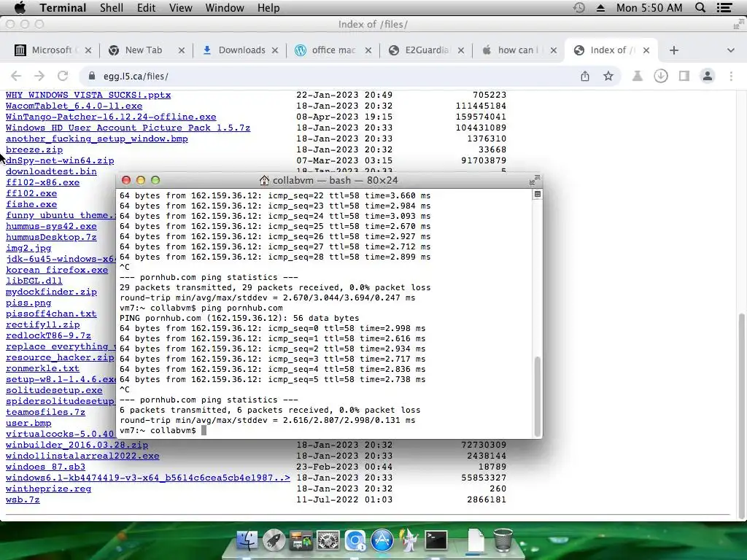Click the lock icon in address bar
This screenshot has height=560, width=747.
point(91,76)
